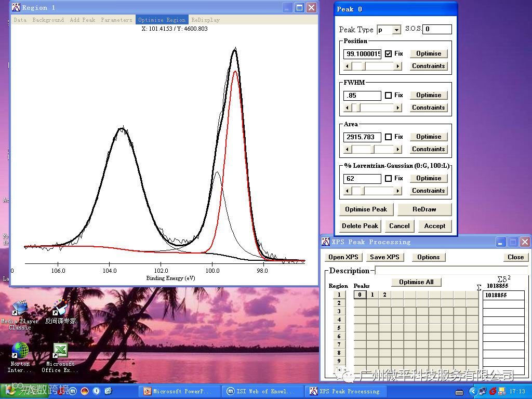The height and width of the screenshot is (399, 532).
Task: Switch to Microsoft PowerPoint taskbar button
Action: point(179,392)
